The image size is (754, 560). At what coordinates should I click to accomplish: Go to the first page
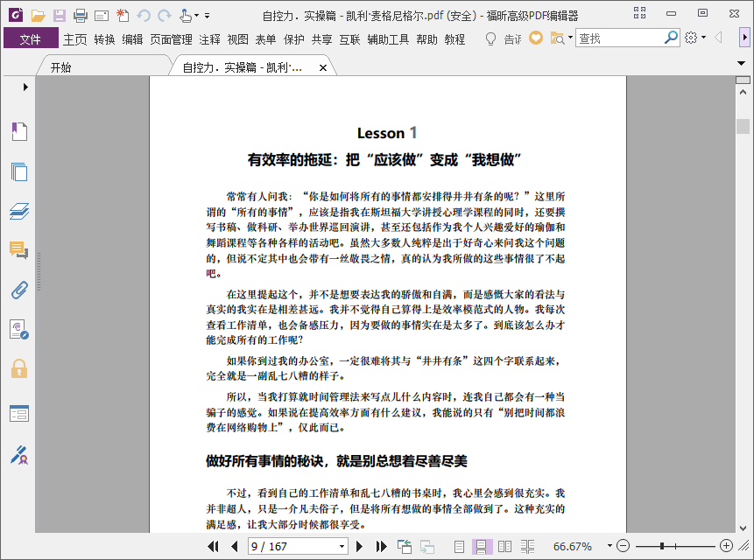click(213, 546)
